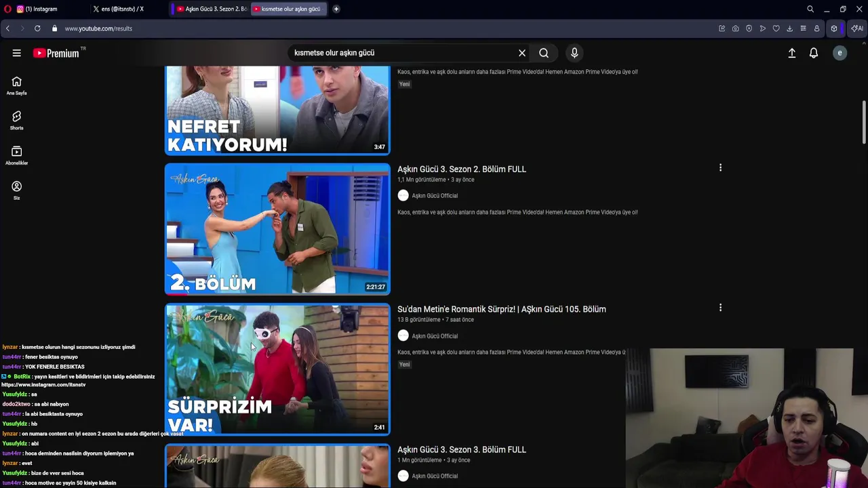Open the edit/note icon in address bar

(x=722, y=28)
